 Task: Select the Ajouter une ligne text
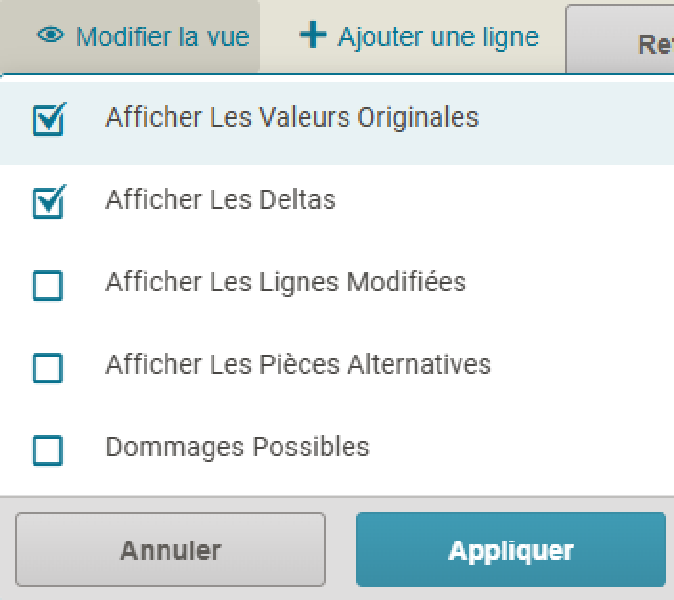point(438,37)
